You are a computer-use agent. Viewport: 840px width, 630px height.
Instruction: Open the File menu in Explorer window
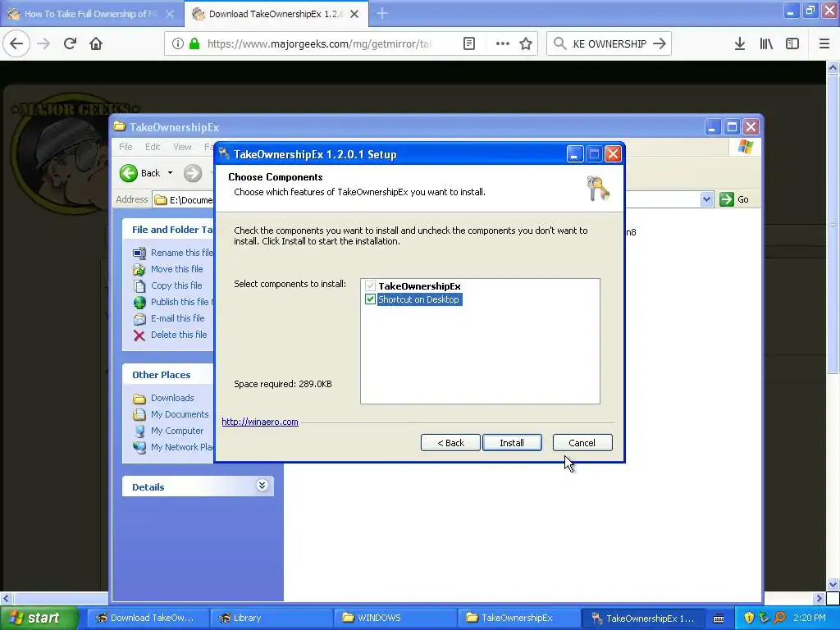point(126,147)
